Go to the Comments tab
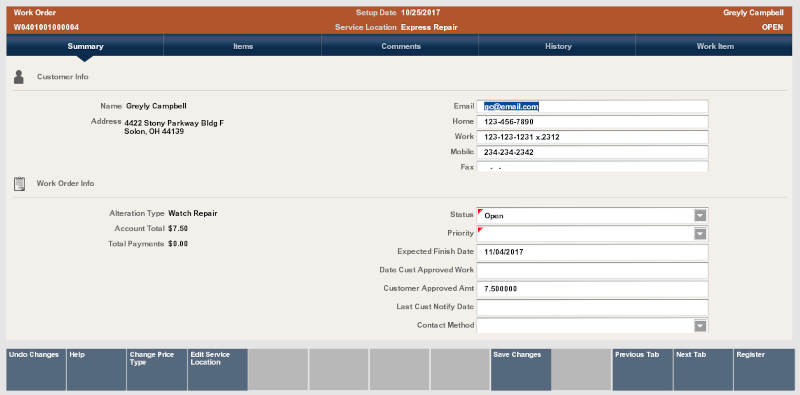800x395 pixels. click(401, 46)
